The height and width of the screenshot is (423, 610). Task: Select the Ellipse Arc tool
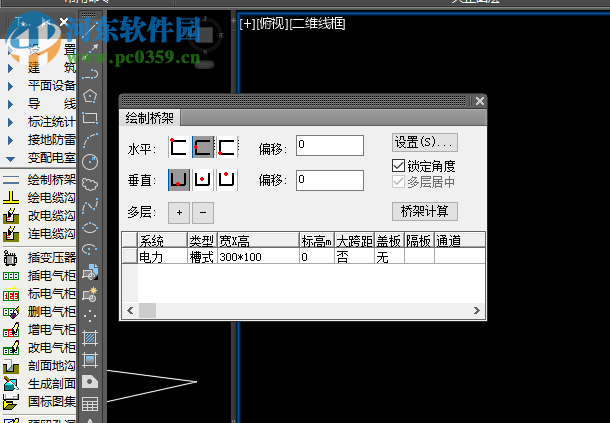point(90,249)
